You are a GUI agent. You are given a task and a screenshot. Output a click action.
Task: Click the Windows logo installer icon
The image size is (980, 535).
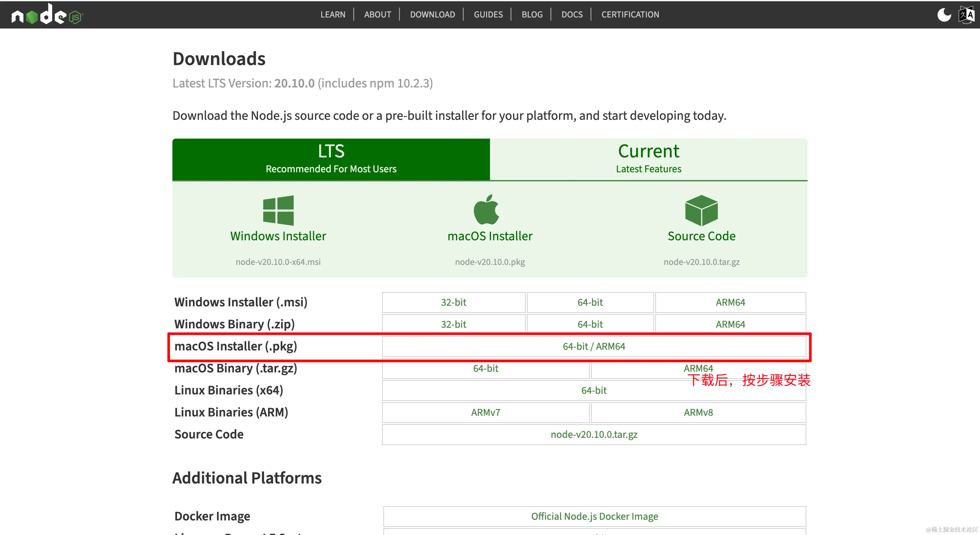coord(278,210)
